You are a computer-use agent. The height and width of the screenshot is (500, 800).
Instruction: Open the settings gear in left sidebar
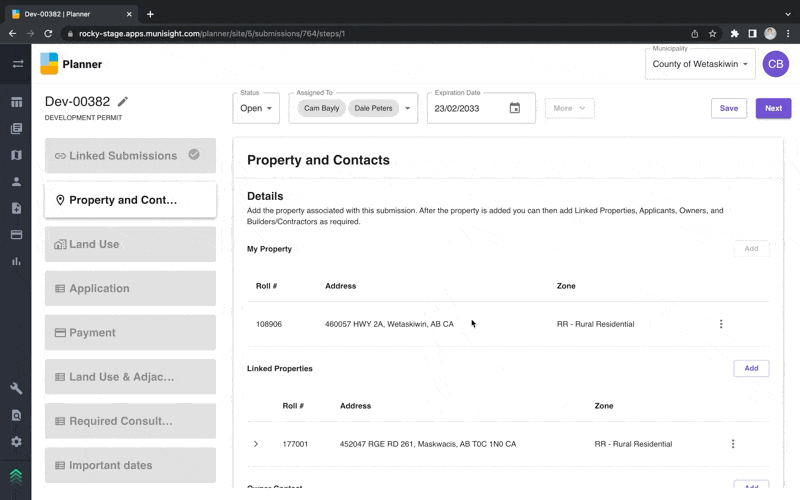point(16,441)
